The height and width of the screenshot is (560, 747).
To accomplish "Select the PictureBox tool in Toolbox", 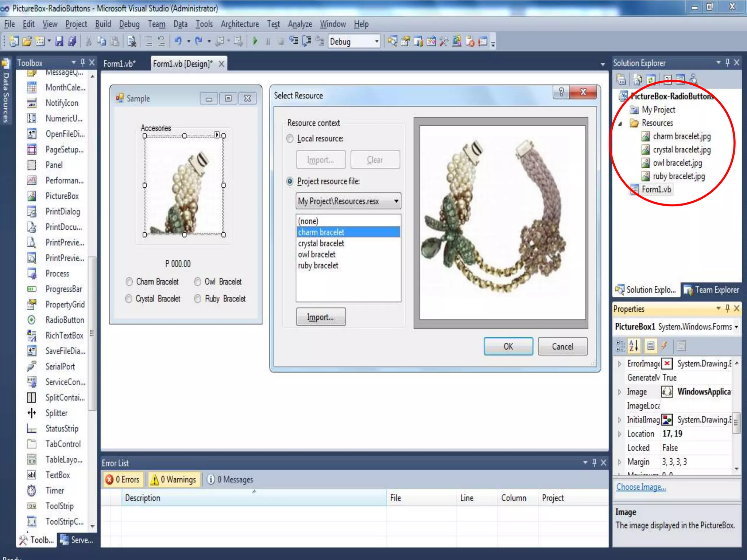I will click(62, 196).
